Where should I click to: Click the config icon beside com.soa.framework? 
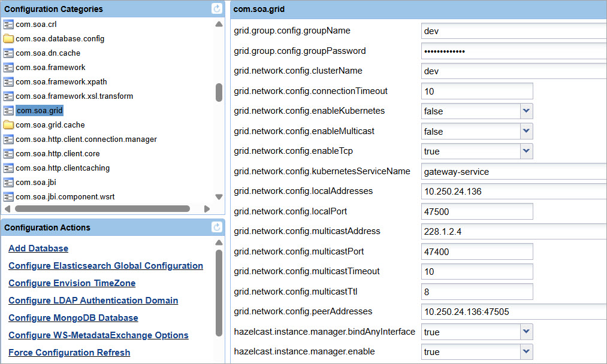tap(8, 68)
